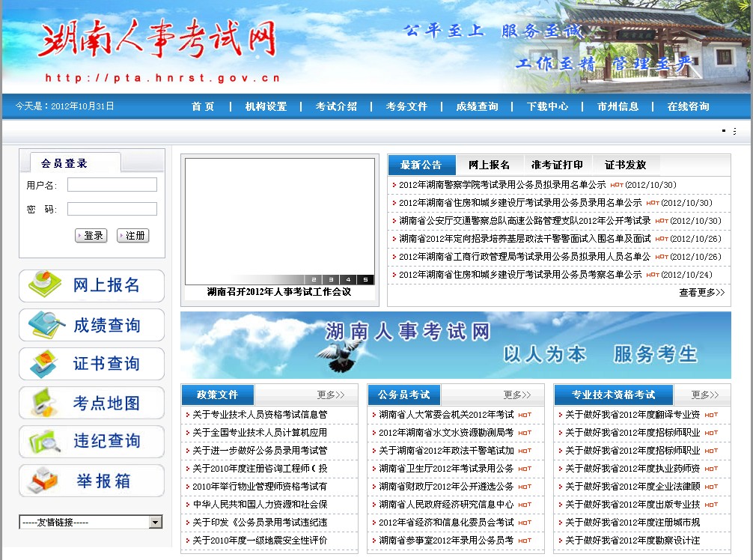Screen dimensions: 753x560
Task: Expand 更多 in the 公务员考试 section
Action: coord(516,395)
